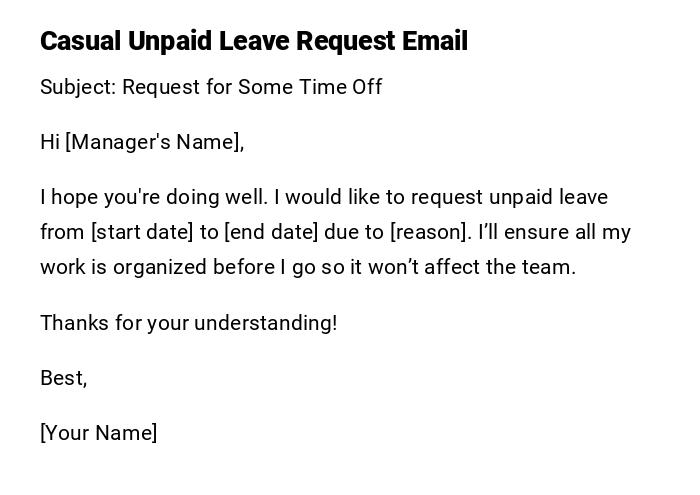The width and height of the screenshot is (700, 495).
Task: Click the [Your Name] signature placeholder
Action: tap(99, 433)
